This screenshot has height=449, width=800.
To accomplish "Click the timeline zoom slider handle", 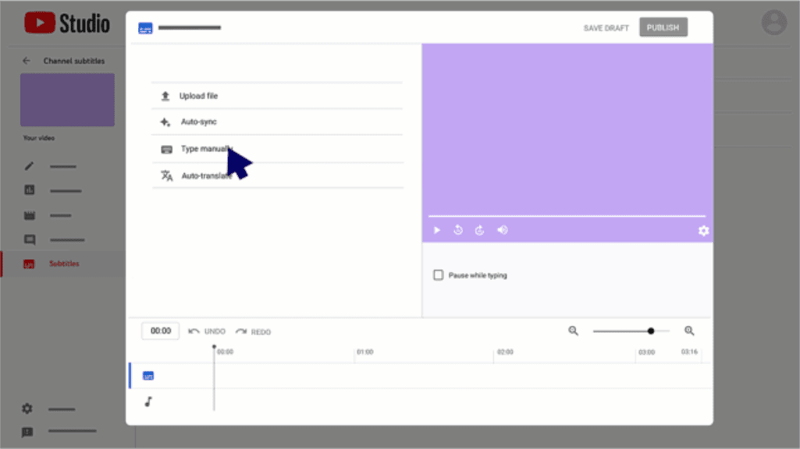I will (x=651, y=331).
